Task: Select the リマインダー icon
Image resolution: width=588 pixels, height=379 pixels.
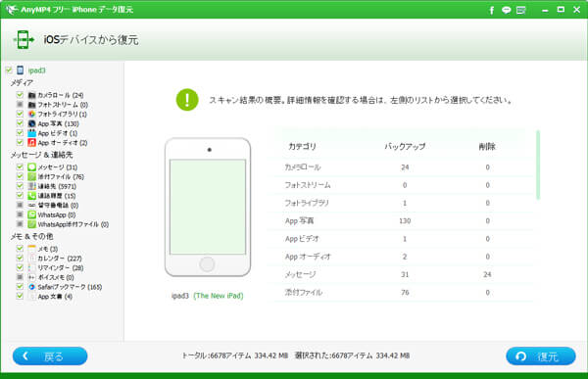Action: pyautogui.click(x=32, y=267)
